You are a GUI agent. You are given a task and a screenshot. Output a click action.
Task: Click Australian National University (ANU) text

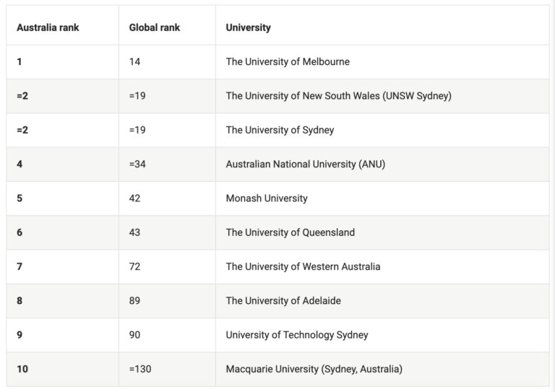(305, 165)
